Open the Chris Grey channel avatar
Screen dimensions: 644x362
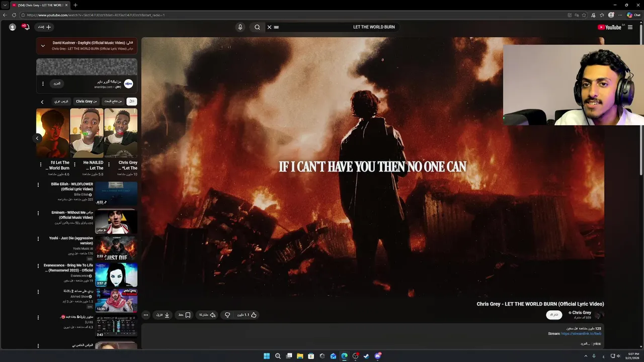click(x=598, y=315)
